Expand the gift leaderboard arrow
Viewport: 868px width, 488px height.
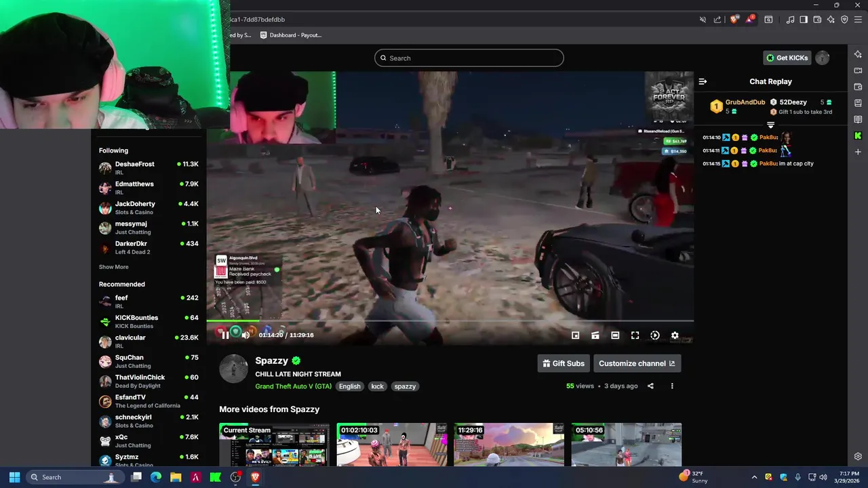coord(770,125)
